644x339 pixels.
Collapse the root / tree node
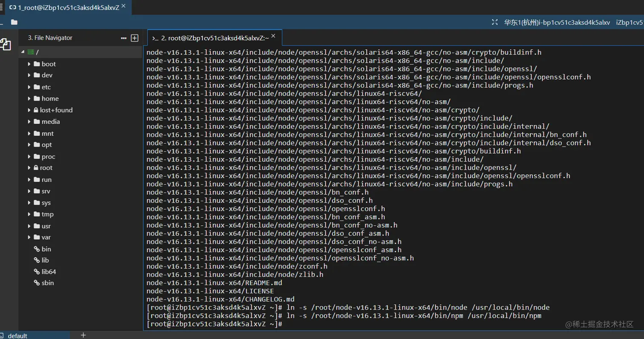(x=23, y=52)
